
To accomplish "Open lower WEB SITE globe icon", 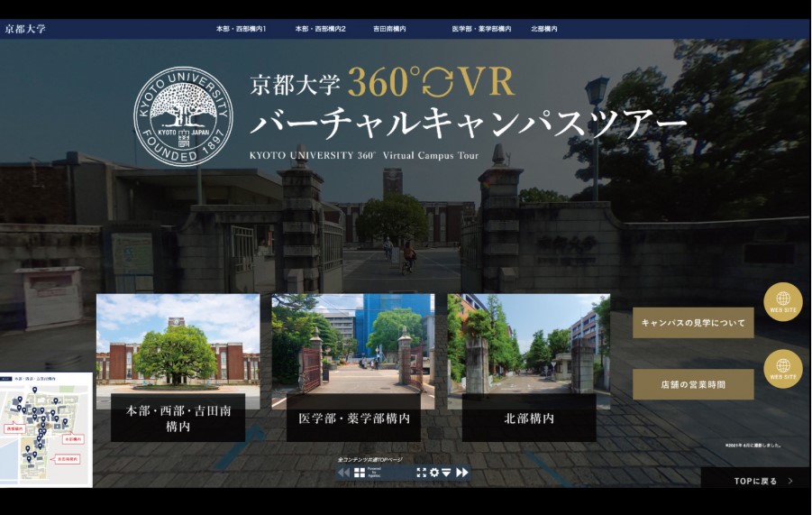I will pos(783,368).
